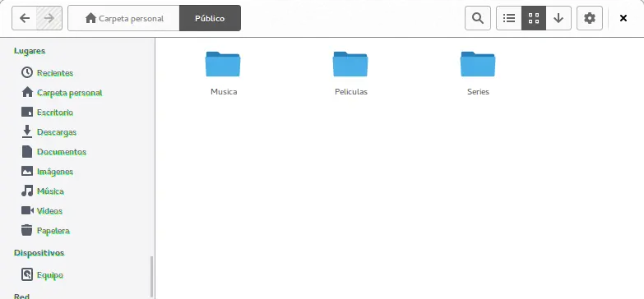
Task: Click the Dispositivos section heading
Action: (39, 253)
